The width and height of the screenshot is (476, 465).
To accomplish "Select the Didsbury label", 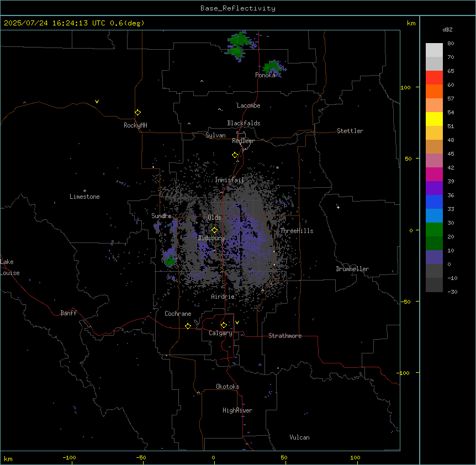I will [211, 238].
